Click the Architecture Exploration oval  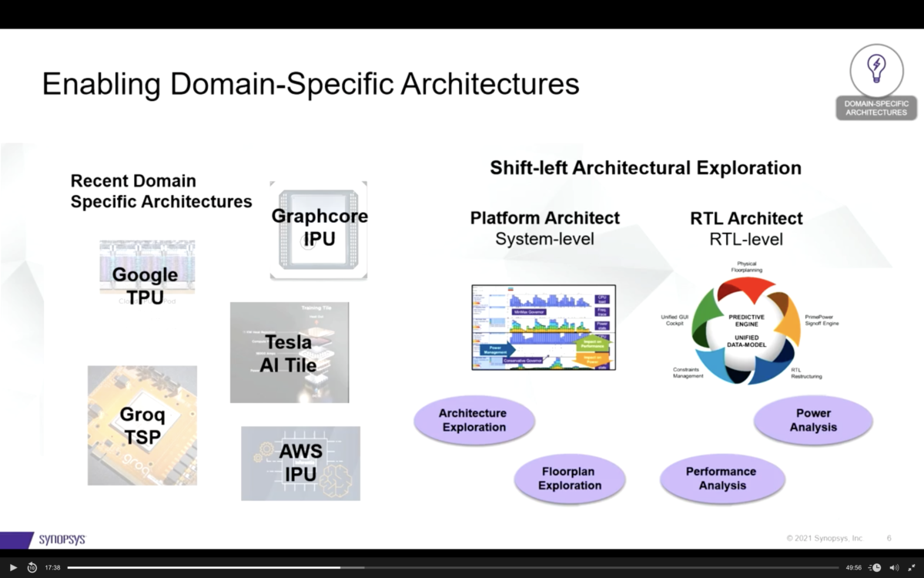point(474,420)
